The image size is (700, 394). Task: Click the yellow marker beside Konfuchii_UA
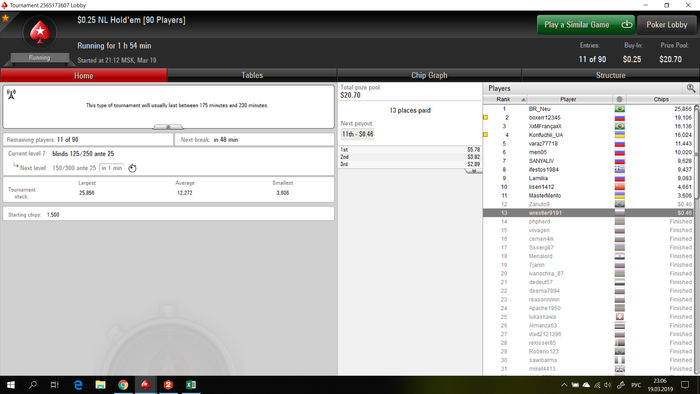pos(485,135)
